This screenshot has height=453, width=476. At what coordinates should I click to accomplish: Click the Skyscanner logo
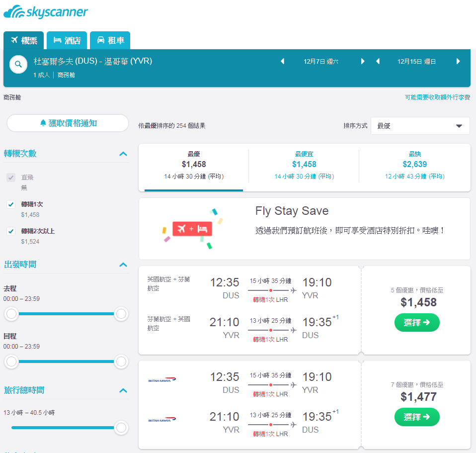coord(46,12)
